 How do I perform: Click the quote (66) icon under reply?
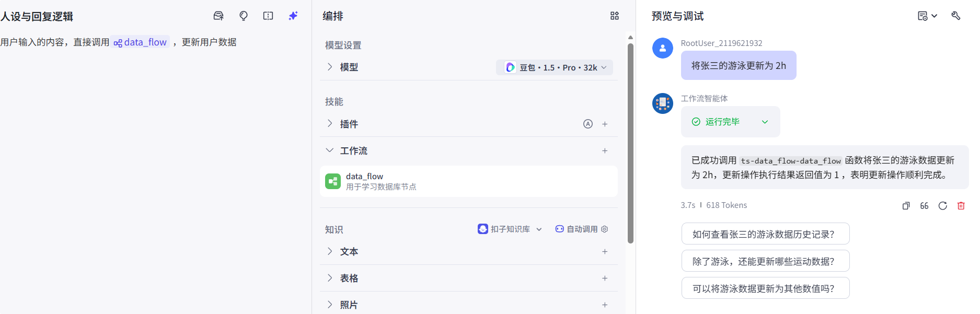tap(924, 205)
